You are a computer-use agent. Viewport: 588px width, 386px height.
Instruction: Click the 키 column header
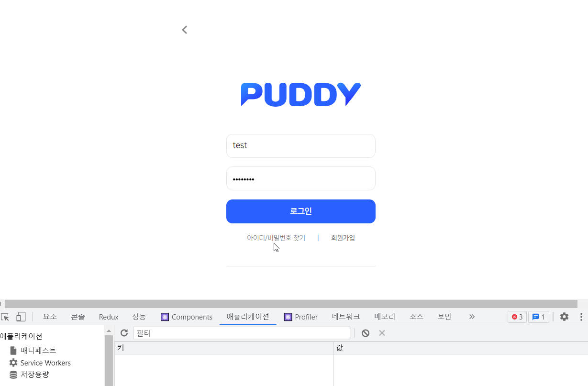point(224,348)
